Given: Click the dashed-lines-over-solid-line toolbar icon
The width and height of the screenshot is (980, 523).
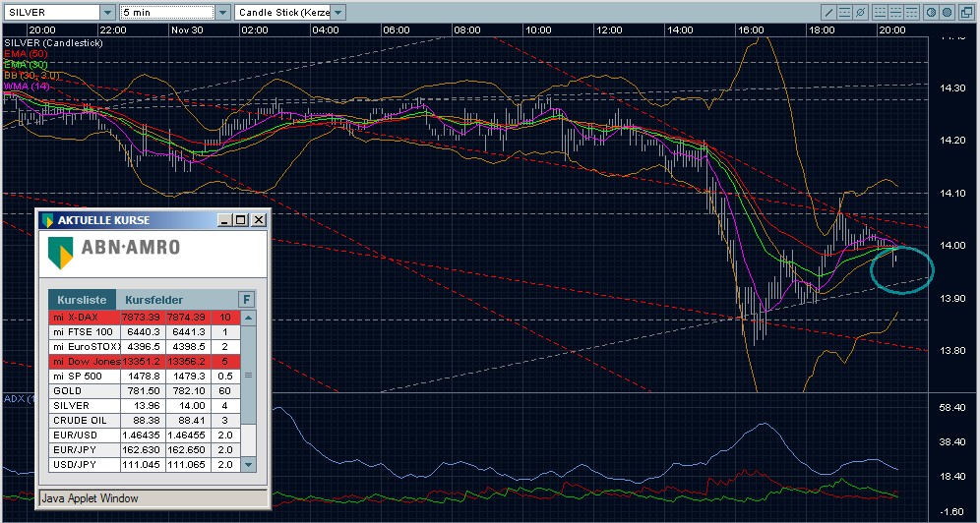Looking at the screenshot, I should click(880, 13).
